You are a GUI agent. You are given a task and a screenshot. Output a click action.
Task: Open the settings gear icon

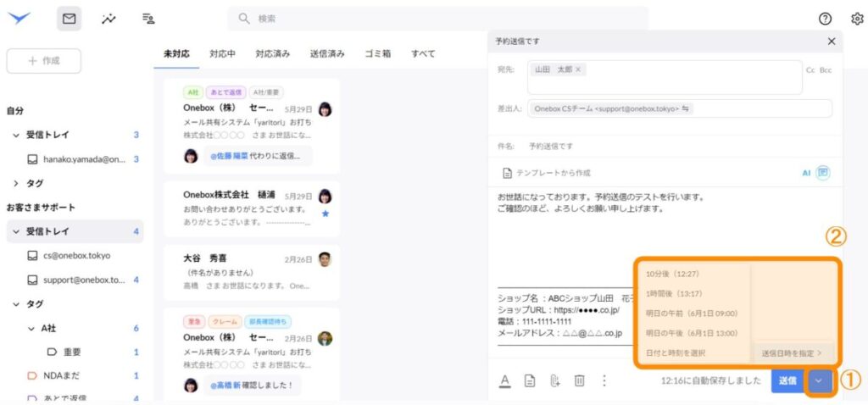(856, 19)
